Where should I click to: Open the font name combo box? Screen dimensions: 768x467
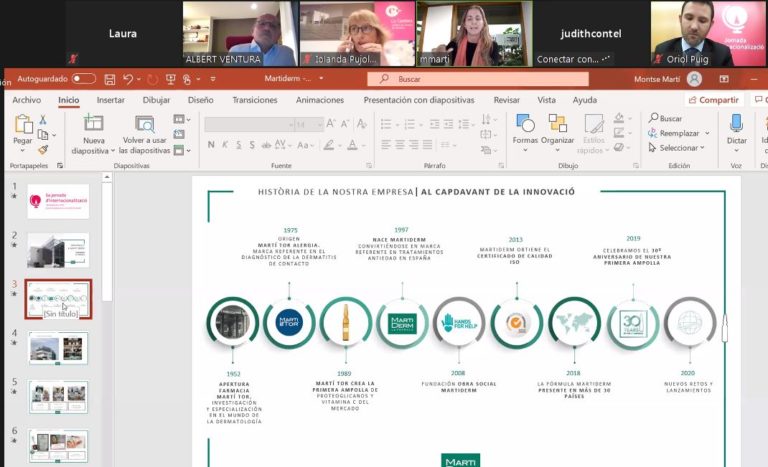249,124
